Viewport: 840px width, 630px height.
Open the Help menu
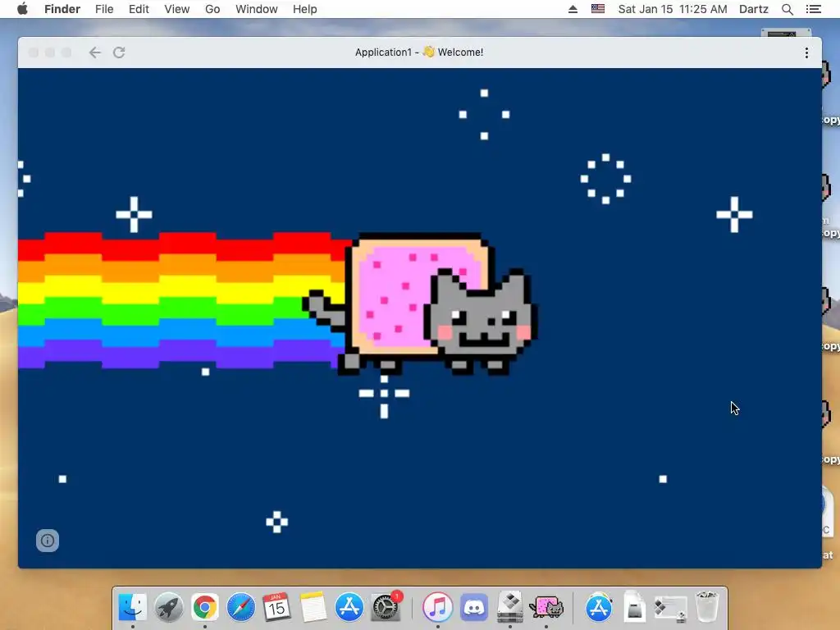305,9
